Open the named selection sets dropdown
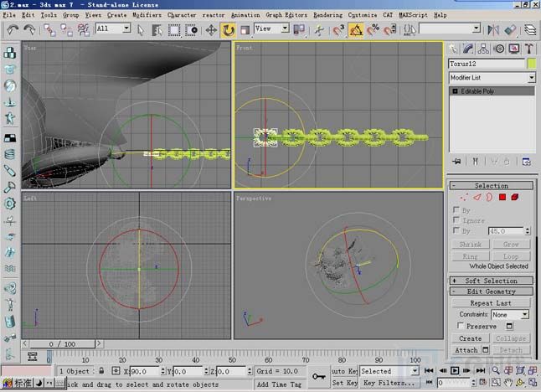This screenshot has width=541, height=392. 450,28
